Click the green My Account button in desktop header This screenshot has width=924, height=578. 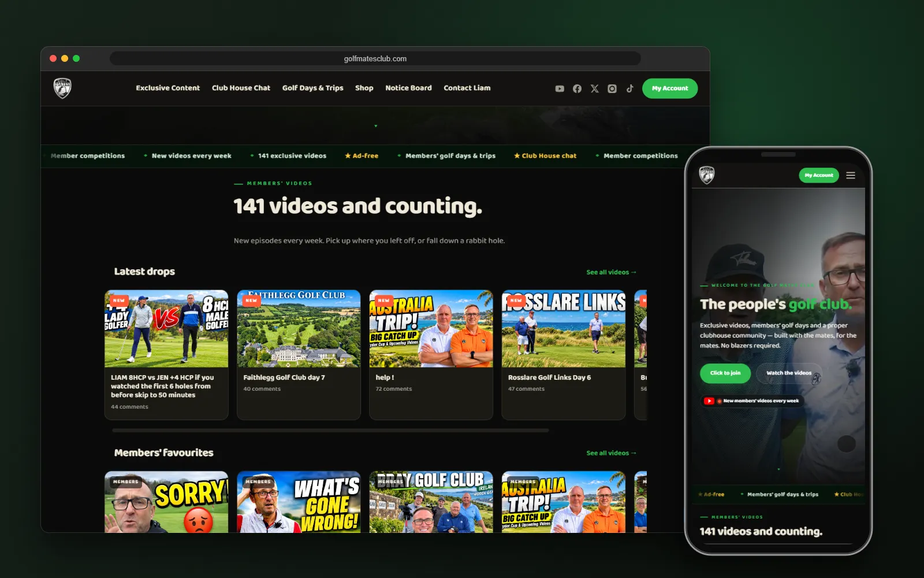(670, 88)
